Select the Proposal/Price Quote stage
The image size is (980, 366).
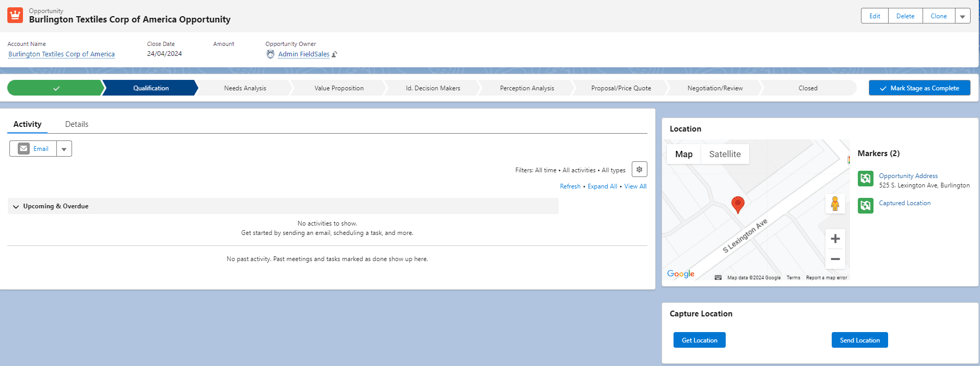[621, 88]
